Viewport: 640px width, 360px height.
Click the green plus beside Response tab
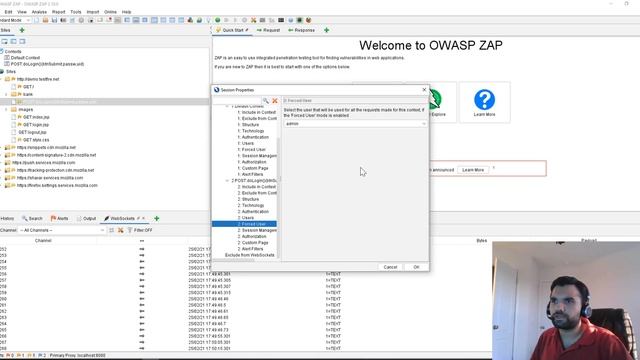tap(327, 30)
